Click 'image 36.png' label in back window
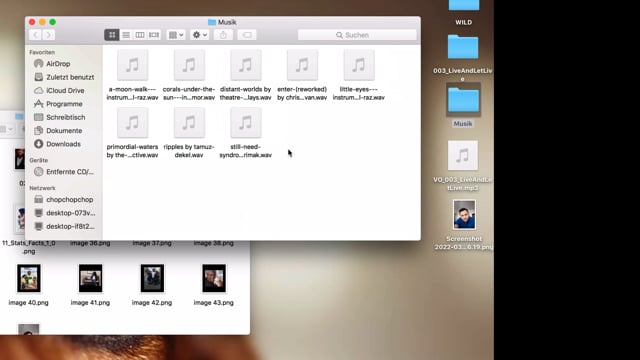Viewport: 640px width, 360px height. 90,243
